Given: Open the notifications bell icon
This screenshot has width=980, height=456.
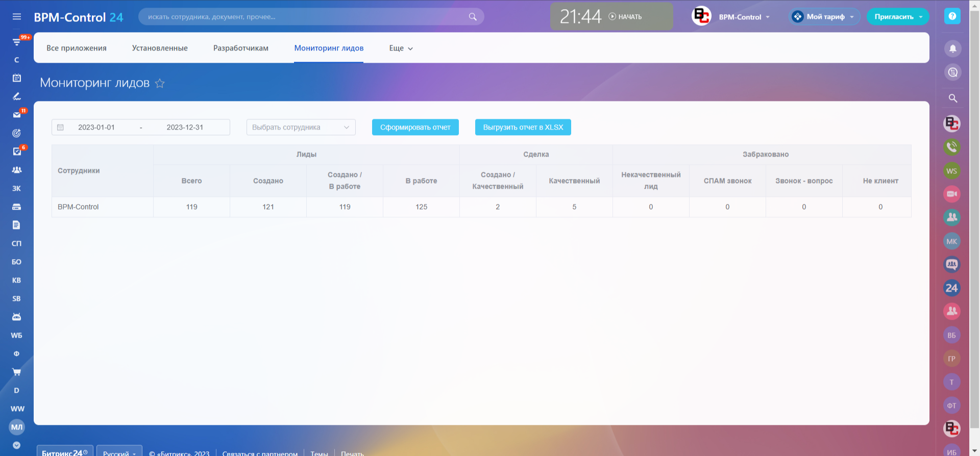Looking at the screenshot, I should click(952, 48).
